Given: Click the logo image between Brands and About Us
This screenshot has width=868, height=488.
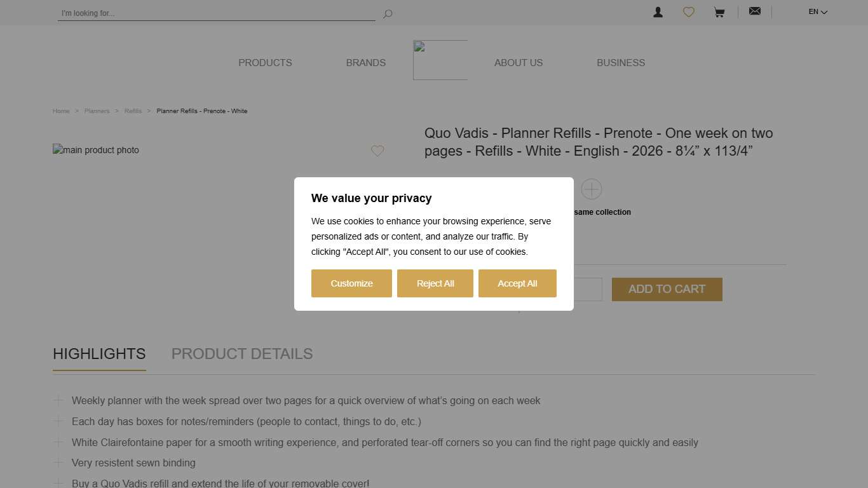Looking at the screenshot, I should coord(440,60).
